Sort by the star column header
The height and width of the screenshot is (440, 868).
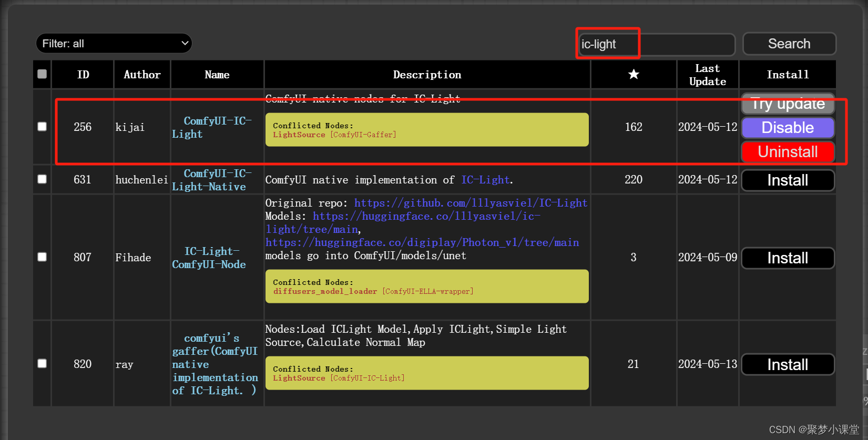pos(634,74)
